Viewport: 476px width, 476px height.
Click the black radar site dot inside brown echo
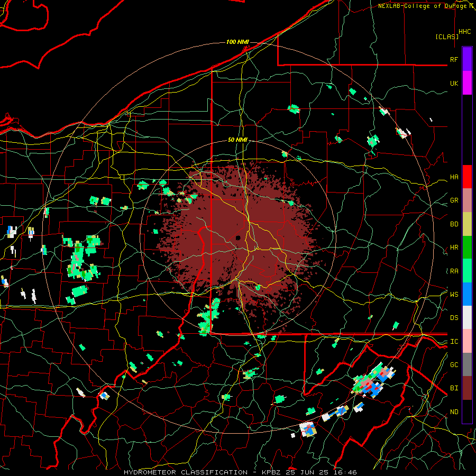238,237
